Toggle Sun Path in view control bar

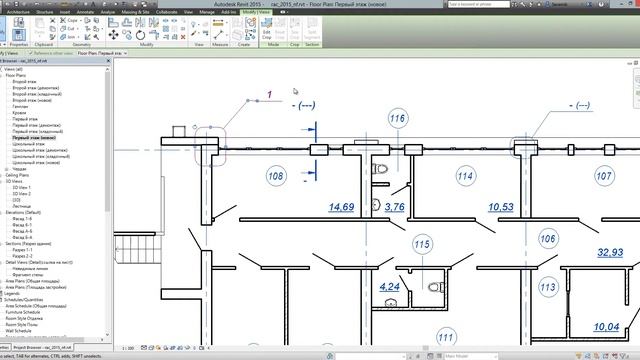pos(158,348)
